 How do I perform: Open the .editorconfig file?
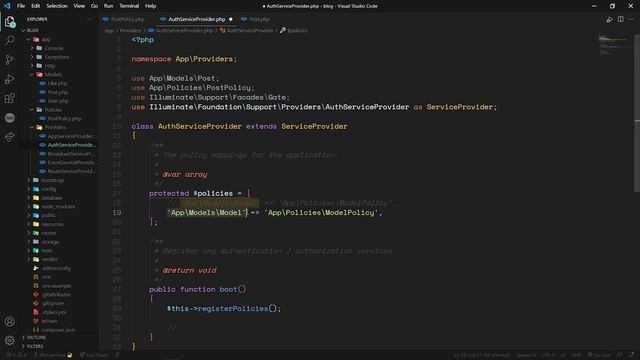tap(56, 268)
